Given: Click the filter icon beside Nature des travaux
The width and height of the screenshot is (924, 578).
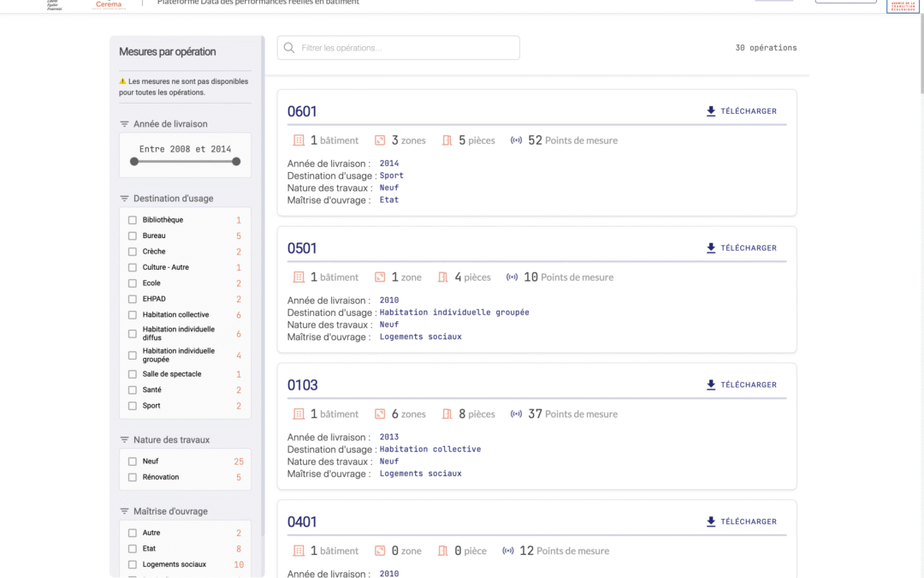Looking at the screenshot, I should pos(124,440).
